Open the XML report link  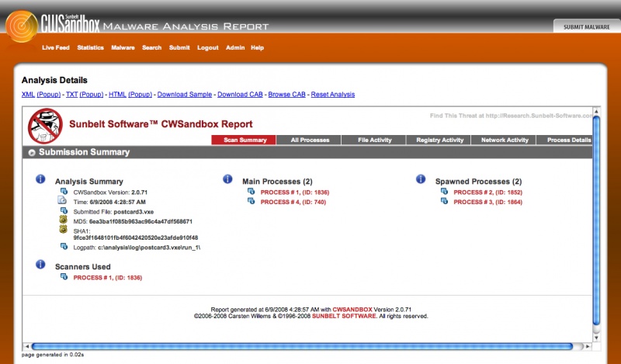point(28,94)
